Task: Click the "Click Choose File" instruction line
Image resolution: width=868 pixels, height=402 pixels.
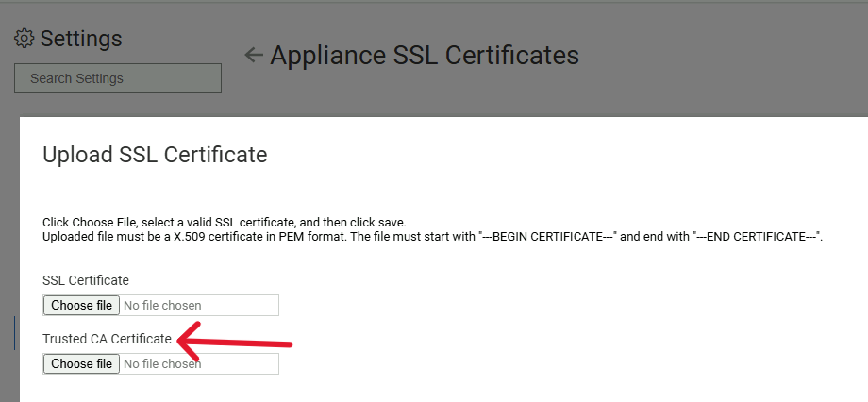Action: tap(224, 222)
